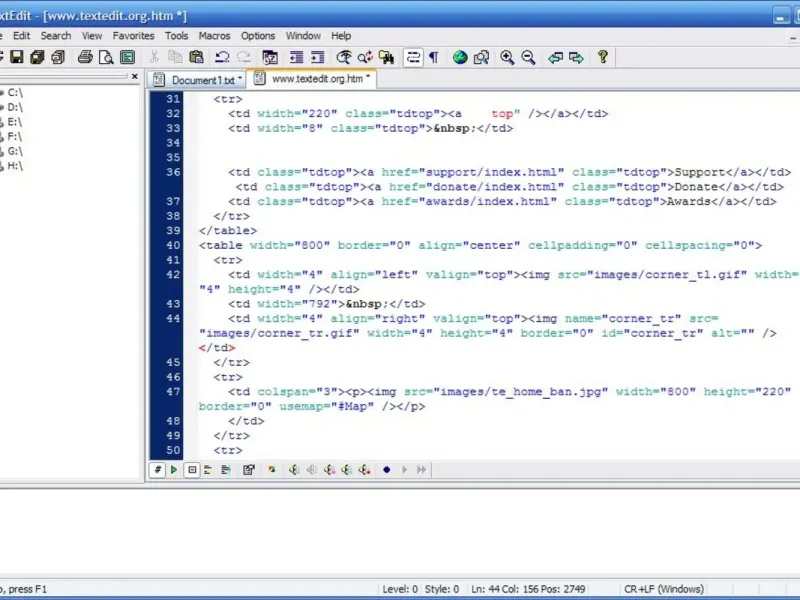Click the Copy icon
The width and height of the screenshot is (800, 600).
click(x=175, y=57)
